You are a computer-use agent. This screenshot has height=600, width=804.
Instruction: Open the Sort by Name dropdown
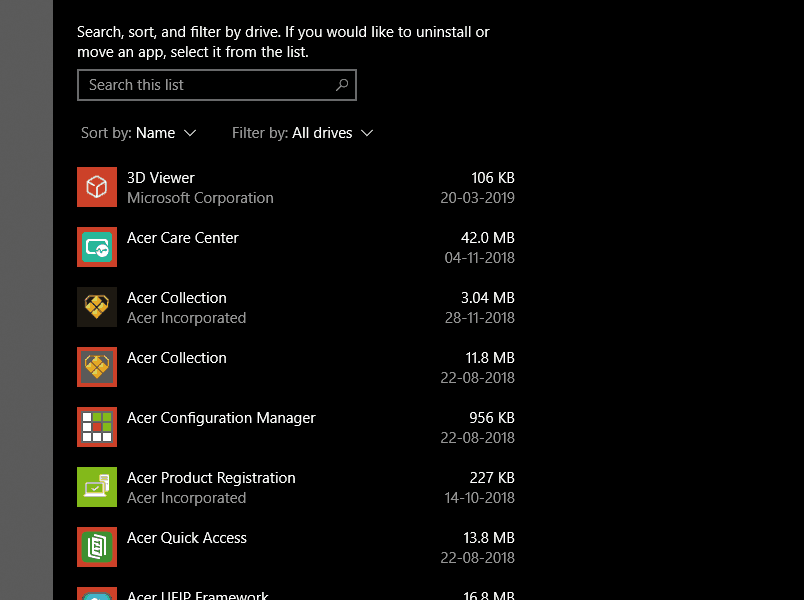tap(139, 133)
